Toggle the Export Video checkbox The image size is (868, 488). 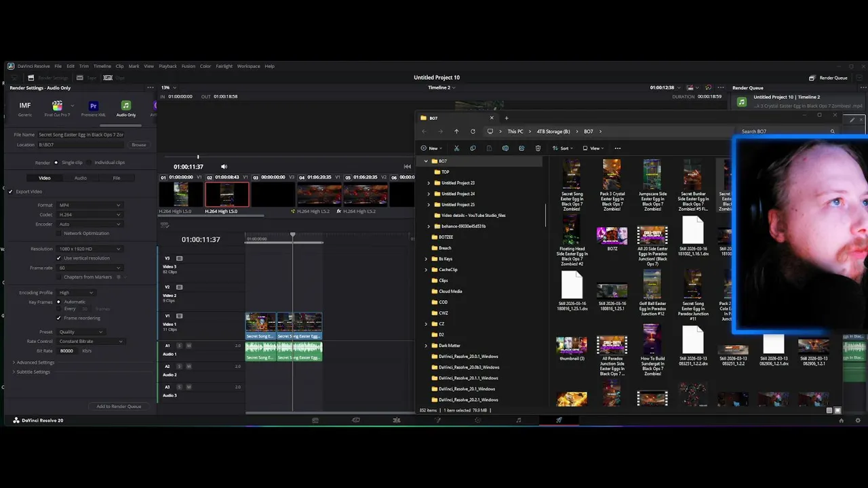pyautogui.click(x=10, y=192)
